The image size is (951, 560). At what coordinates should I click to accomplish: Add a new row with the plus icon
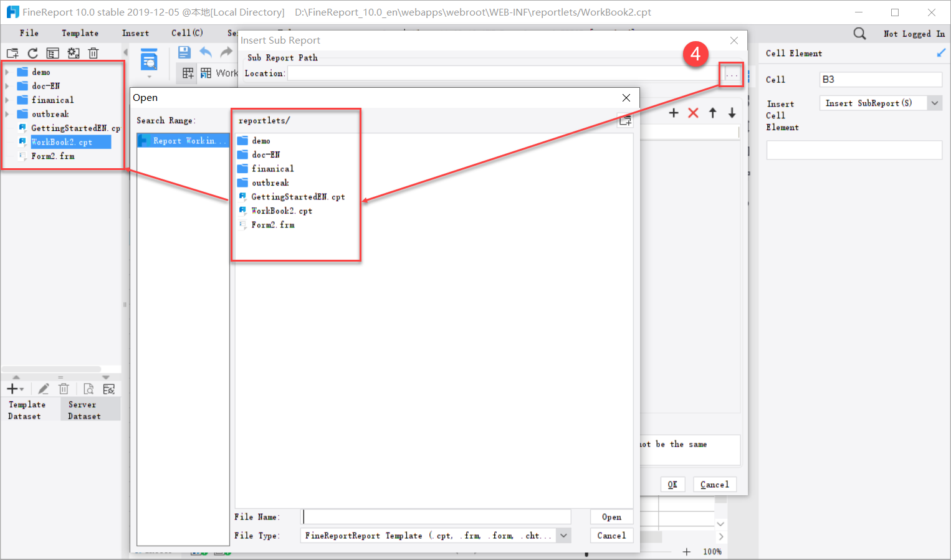click(x=673, y=113)
